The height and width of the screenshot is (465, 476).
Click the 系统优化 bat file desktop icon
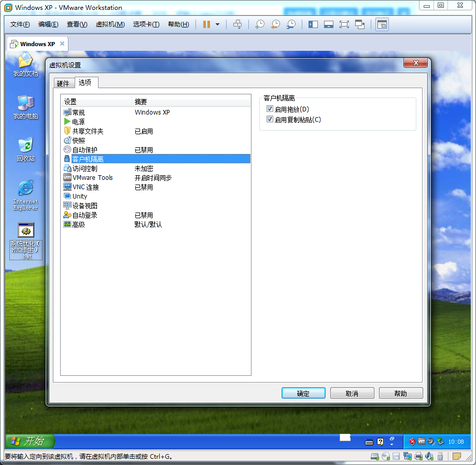[26, 241]
